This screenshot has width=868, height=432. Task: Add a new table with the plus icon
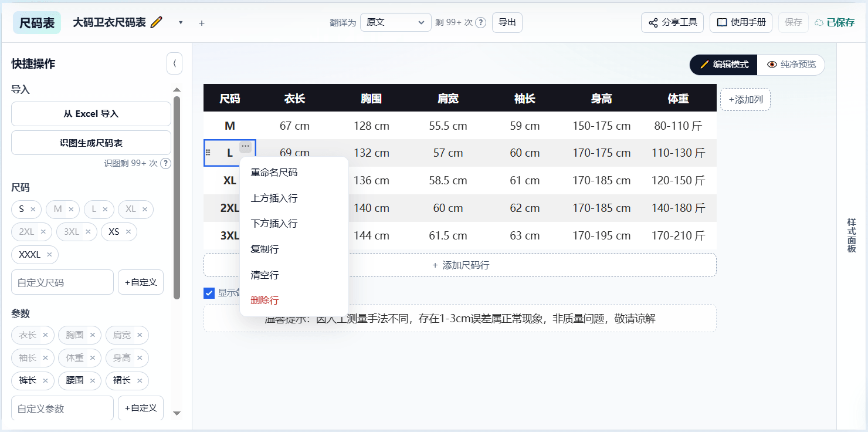pos(202,23)
